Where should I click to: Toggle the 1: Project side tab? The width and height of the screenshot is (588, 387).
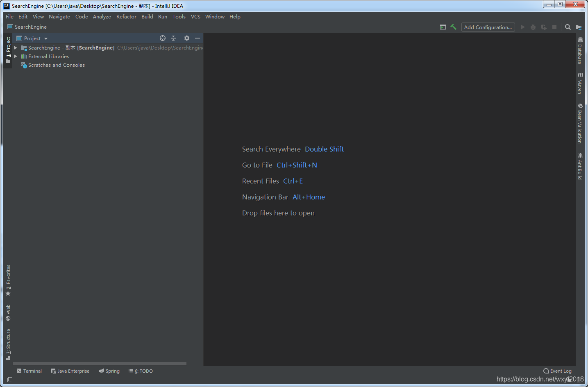[x=8, y=50]
